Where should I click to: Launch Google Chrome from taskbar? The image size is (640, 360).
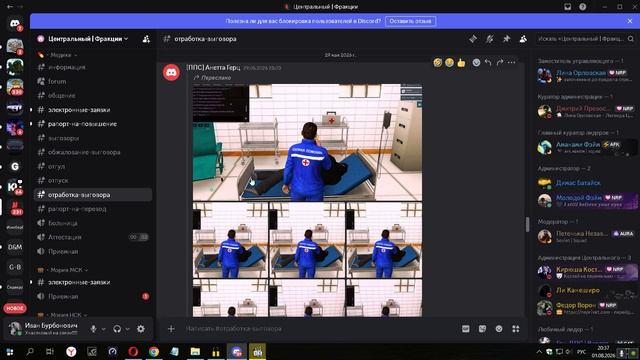click(154, 351)
